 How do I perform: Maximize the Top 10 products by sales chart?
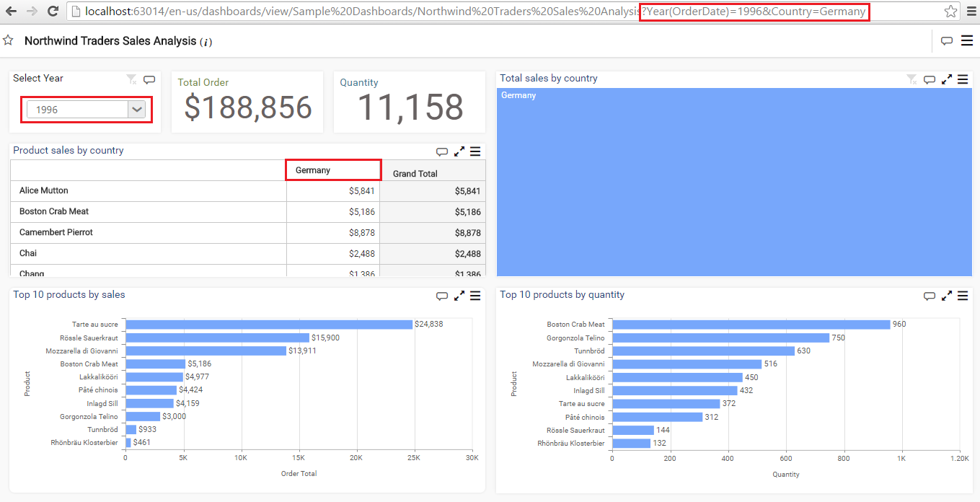459,296
